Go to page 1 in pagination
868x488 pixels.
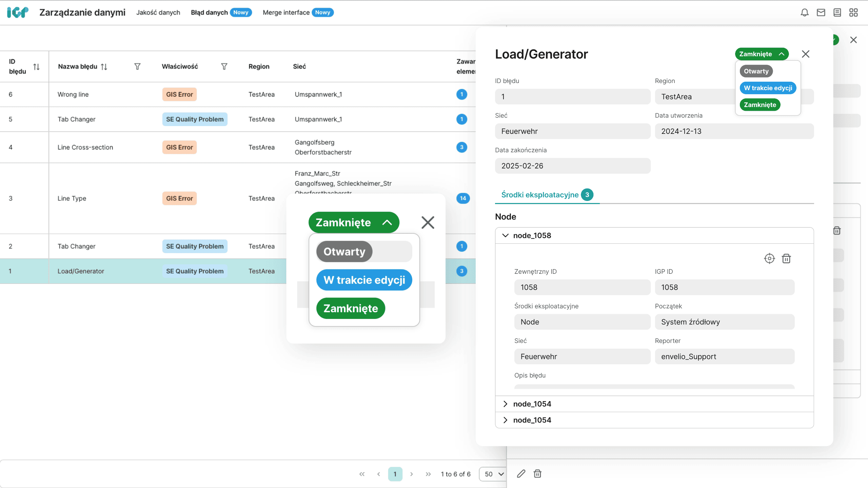pyautogui.click(x=395, y=474)
